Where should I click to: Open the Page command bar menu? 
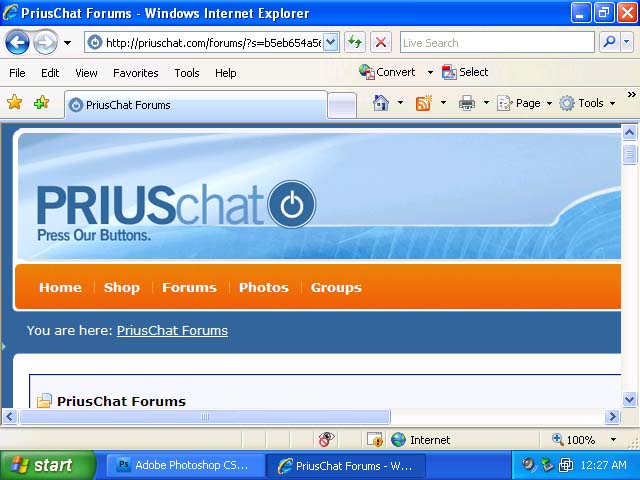click(x=524, y=103)
